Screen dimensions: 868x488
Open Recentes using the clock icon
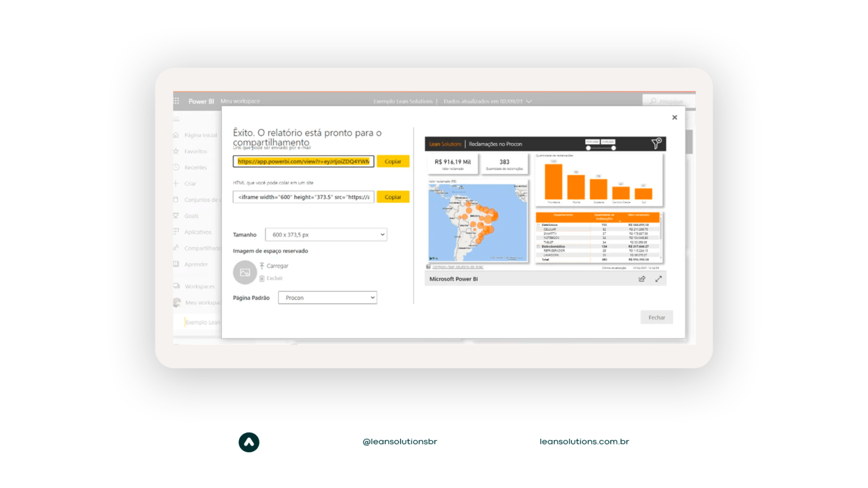click(x=177, y=167)
